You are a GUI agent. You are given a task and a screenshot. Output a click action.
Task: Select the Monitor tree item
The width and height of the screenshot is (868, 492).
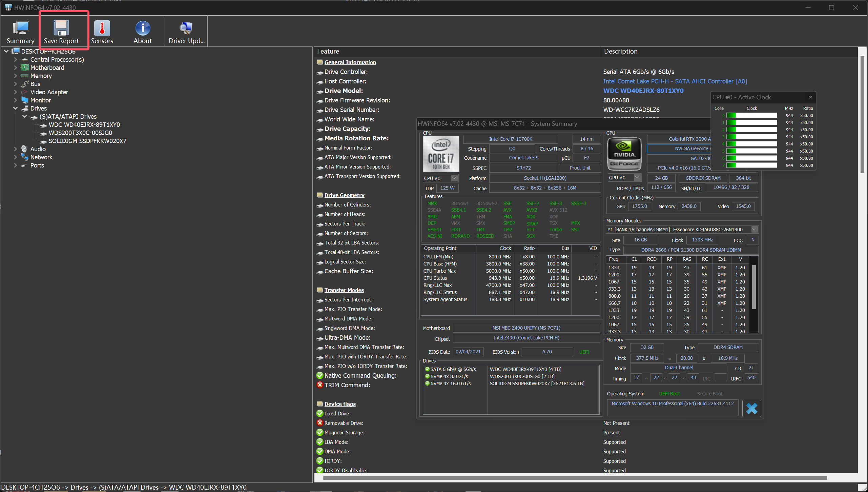coord(40,100)
